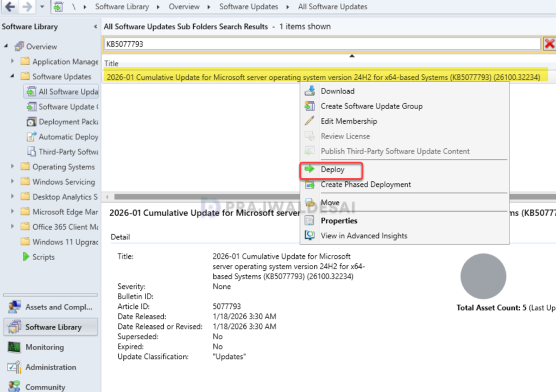Click the Advanced Insights icon

point(309,235)
